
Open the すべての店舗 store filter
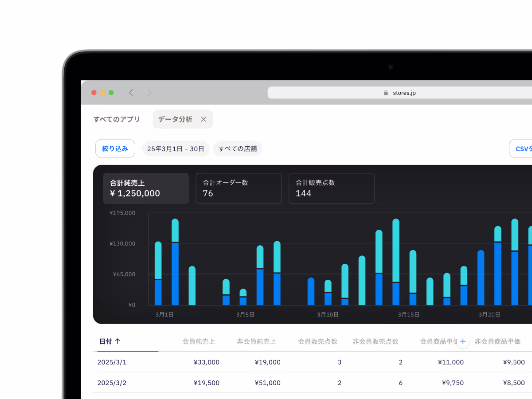tap(238, 149)
